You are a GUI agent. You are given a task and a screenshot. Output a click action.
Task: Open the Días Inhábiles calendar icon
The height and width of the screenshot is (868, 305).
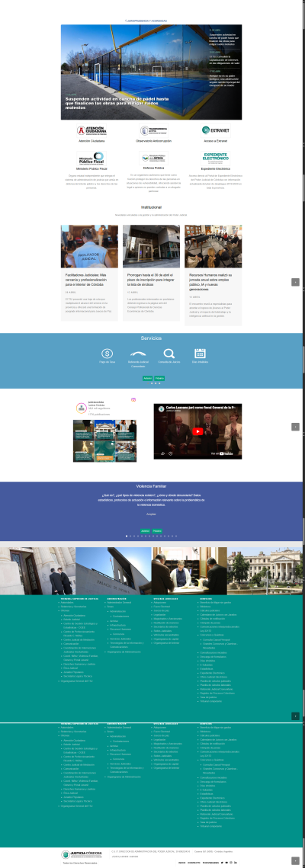(200, 353)
